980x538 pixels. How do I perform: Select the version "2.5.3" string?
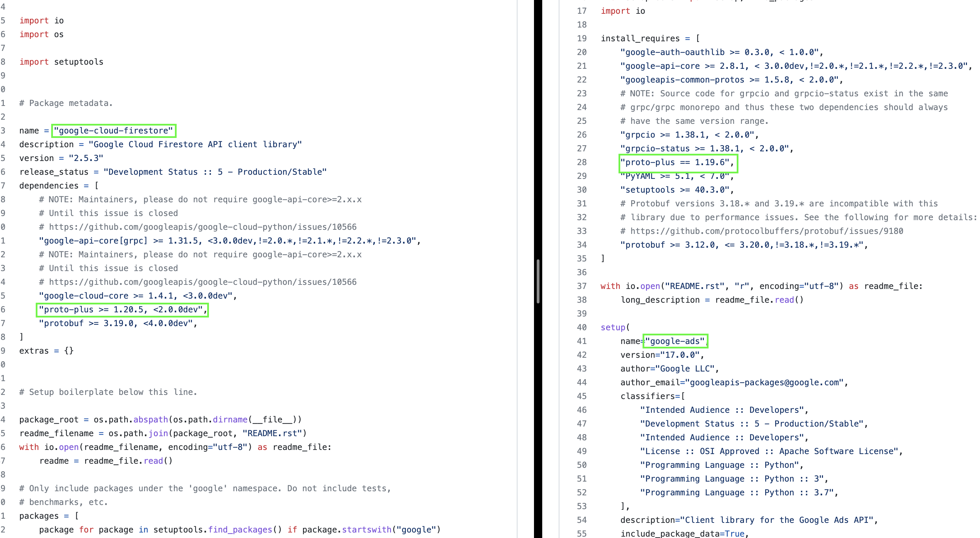(x=86, y=158)
